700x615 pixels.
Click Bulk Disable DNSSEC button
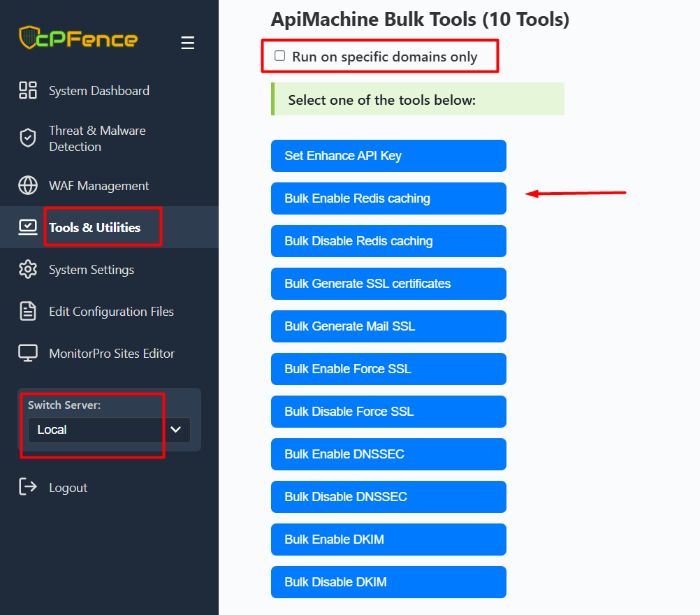(x=388, y=497)
